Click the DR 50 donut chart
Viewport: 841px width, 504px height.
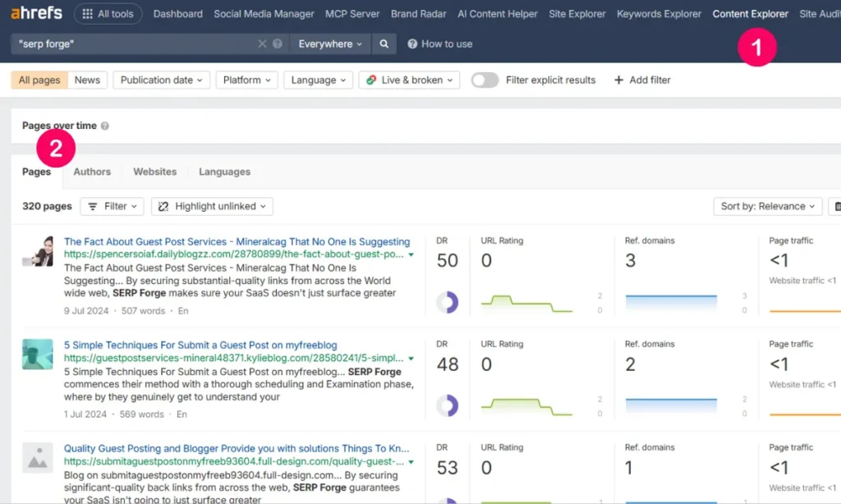(448, 302)
